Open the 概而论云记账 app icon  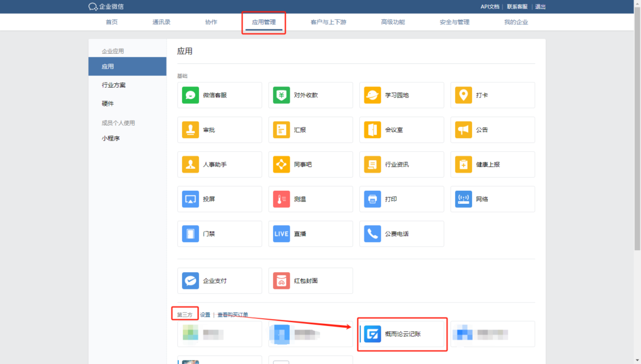tap(372, 334)
